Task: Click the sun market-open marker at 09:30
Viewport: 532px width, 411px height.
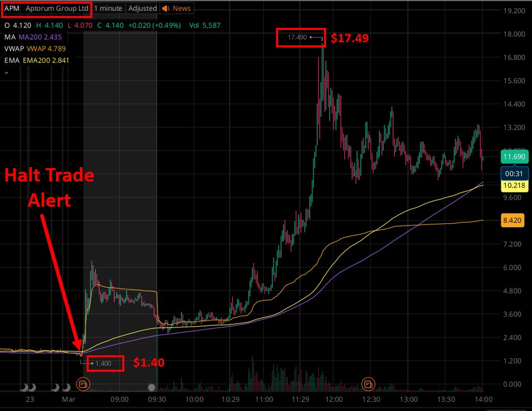Action: click(x=152, y=387)
